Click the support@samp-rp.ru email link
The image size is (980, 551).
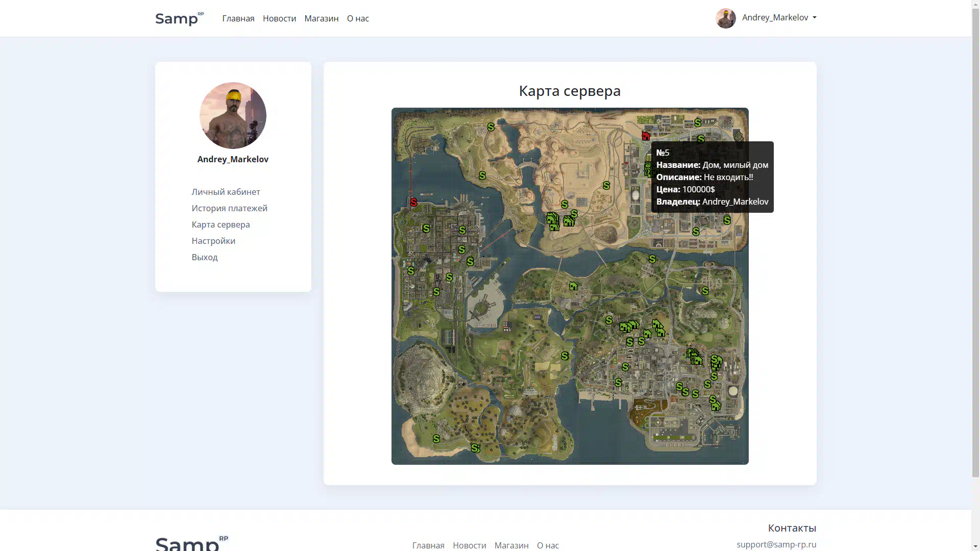pyautogui.click(x=776, y=544)
